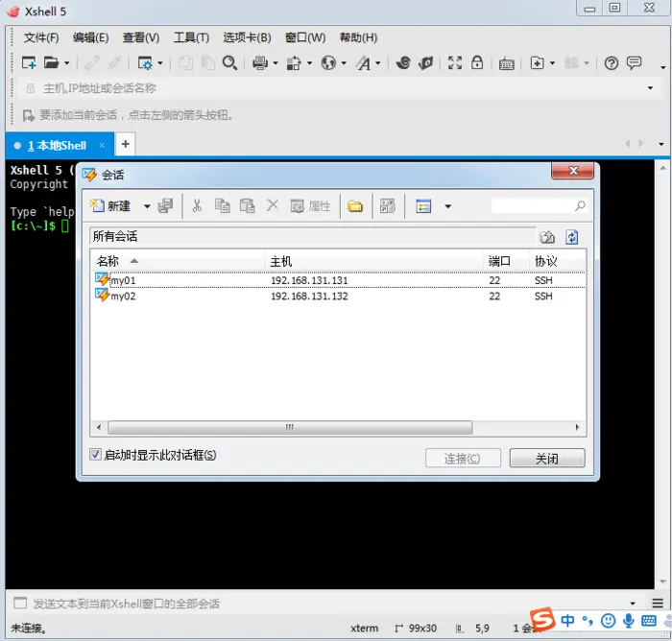Click the globe encoding icon
Viewport: 672px width, 641px height.
click(328, 63)
